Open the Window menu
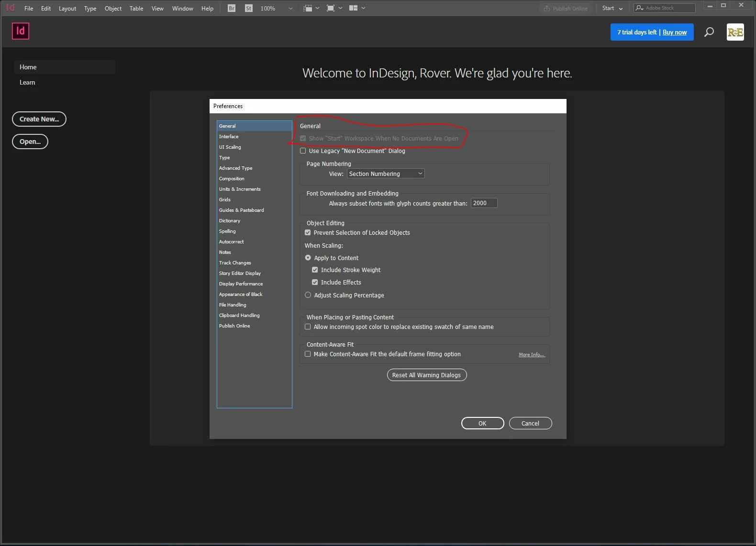The image size is (756, 546). [x=183, y=8]
